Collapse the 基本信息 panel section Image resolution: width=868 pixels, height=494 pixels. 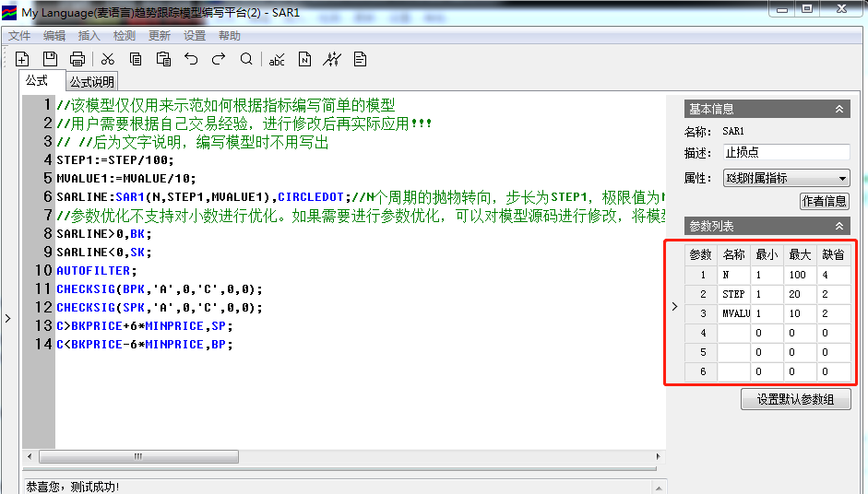point(839,109)
